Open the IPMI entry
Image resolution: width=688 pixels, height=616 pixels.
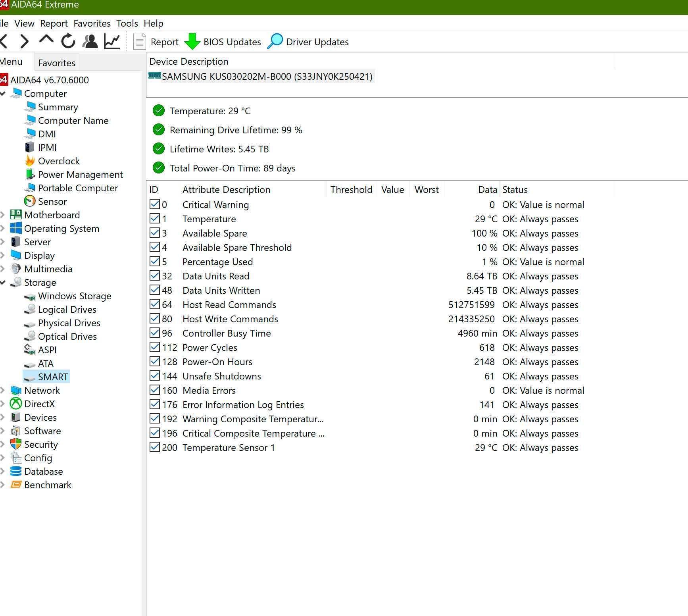pyautogui.click(x=47, y=148)
